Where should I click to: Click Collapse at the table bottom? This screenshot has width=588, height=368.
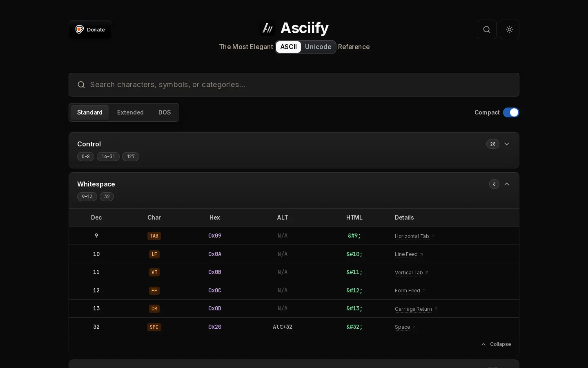tap(496, 344)
